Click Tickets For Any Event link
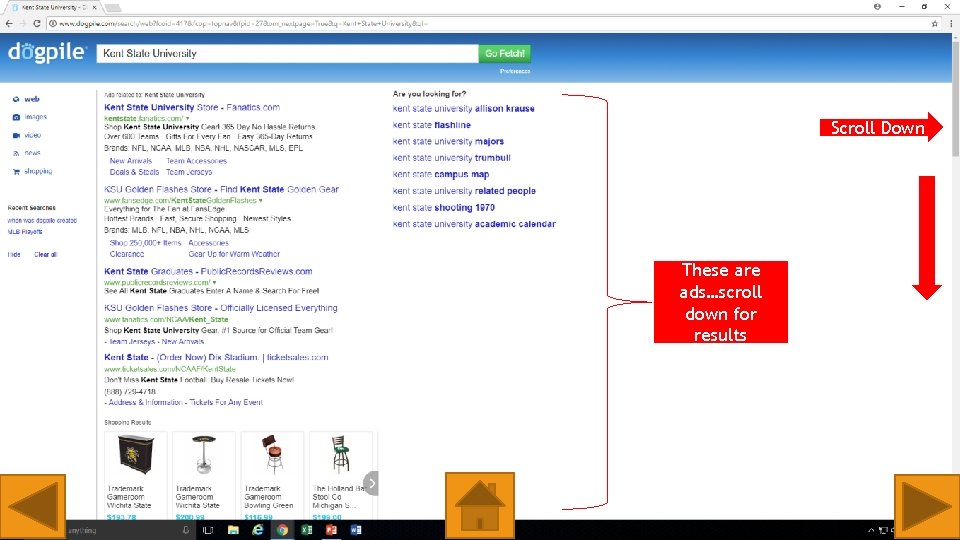Screen dimensions: 960x540 click(x=226, y=402)
